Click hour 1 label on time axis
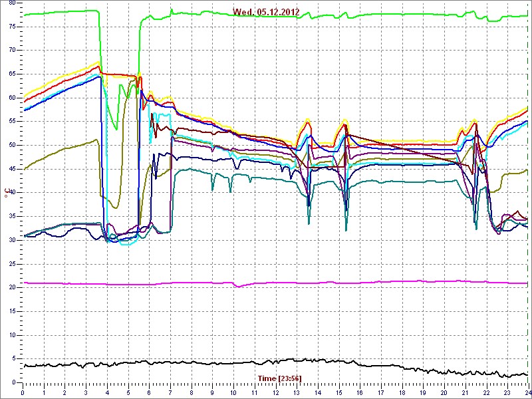 44,391
